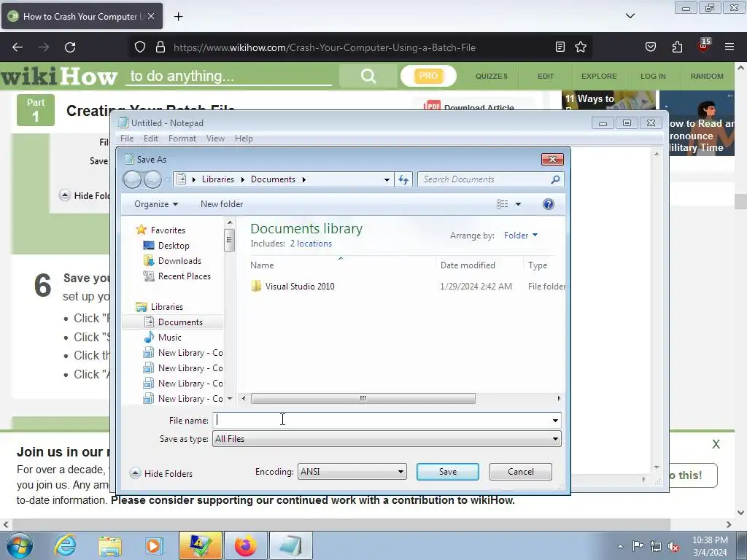This screenshot has width=747, height=560.
Task: Open the Arrange by Folder dropdown
Action: point(521,236)
